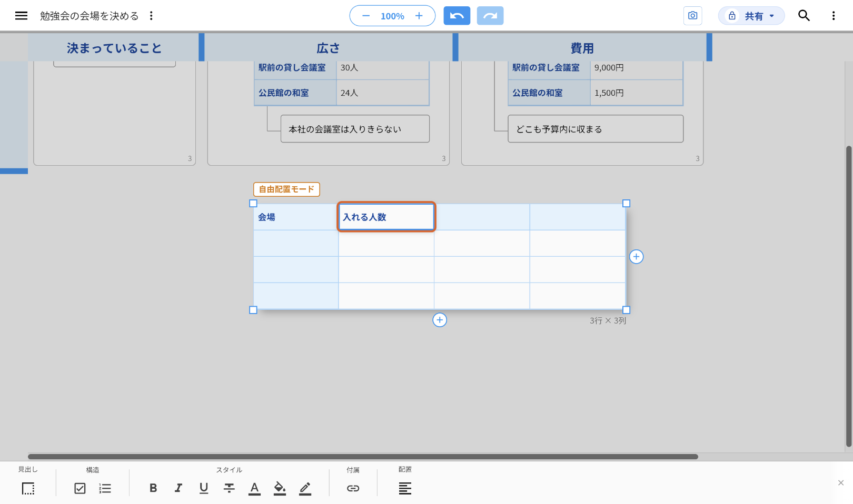
Task: Undo the last action
Action: pos(457,16)
